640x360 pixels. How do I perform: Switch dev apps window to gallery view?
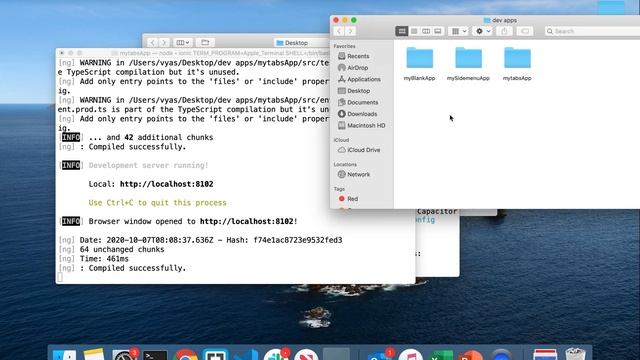[438, 31]
